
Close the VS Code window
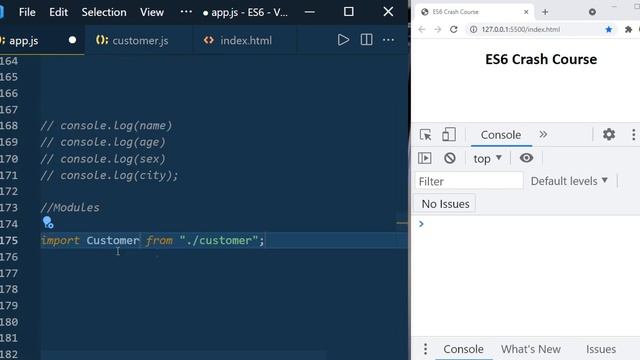[x=388, y=12]
